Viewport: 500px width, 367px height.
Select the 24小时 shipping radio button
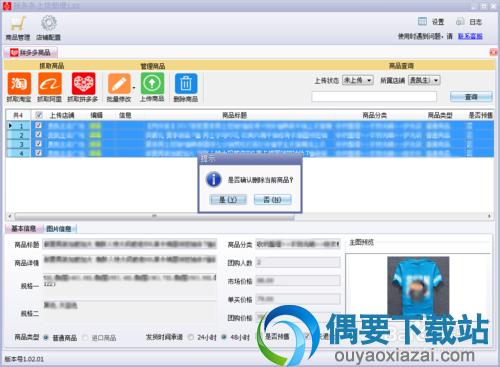[x=191, y=337]
